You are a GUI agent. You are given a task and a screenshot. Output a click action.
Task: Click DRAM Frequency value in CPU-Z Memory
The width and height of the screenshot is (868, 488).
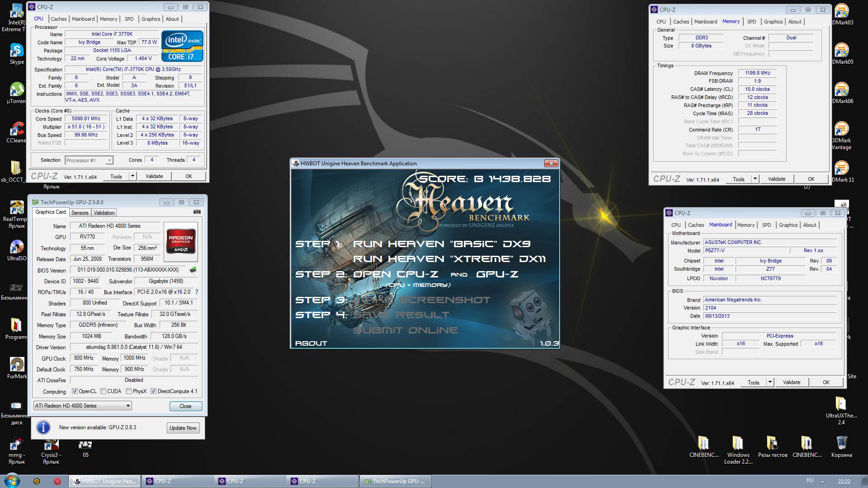[x=758, y=73]
